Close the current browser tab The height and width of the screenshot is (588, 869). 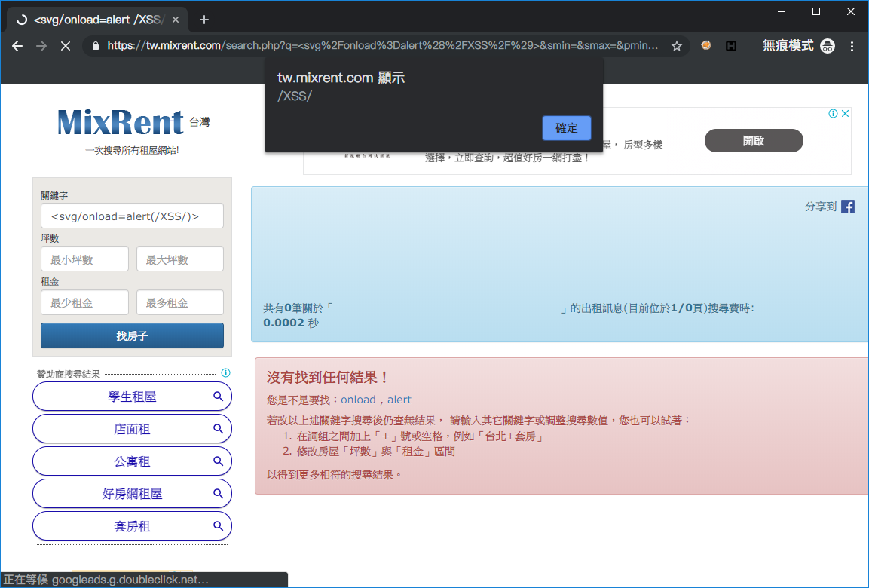click(x=176, y=20)
